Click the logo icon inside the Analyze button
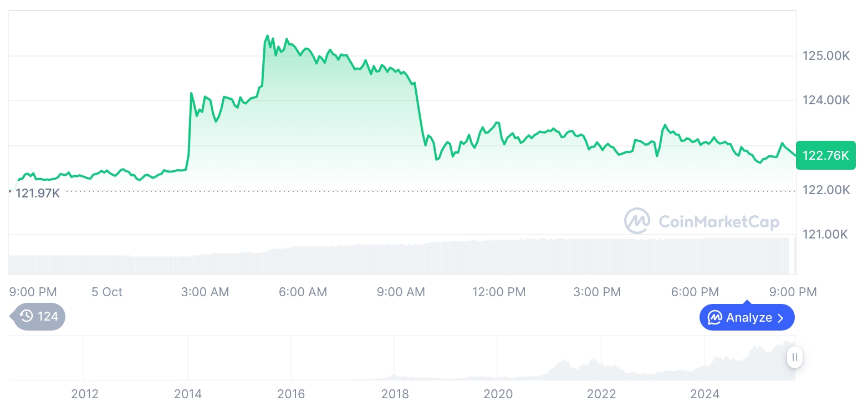This screenshot has height=406, width=868. (x=715, y=318)
